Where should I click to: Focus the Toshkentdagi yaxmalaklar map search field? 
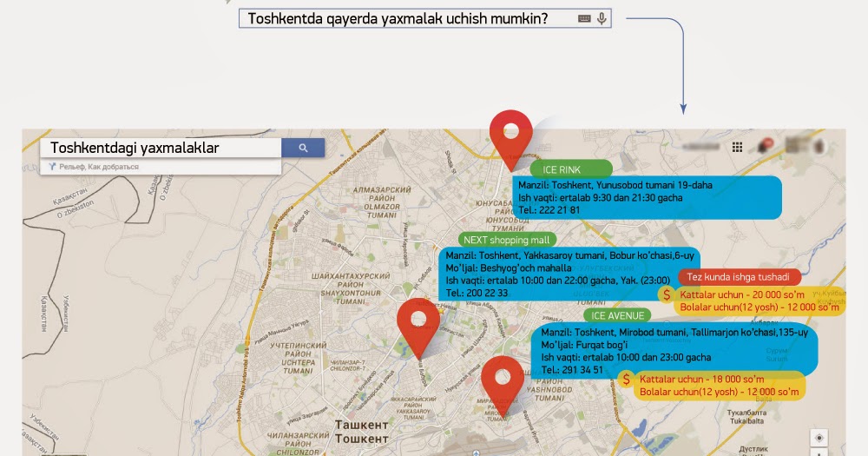pos(161,148)
